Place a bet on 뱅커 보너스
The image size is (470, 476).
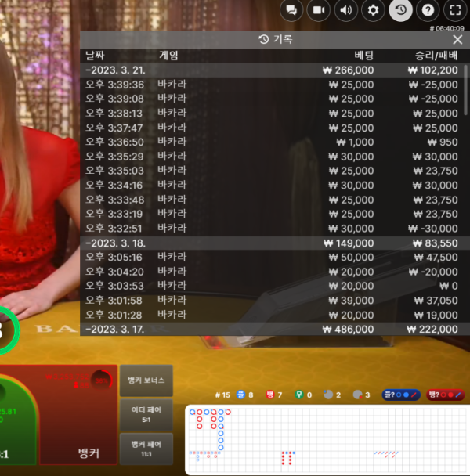(146, 380)
